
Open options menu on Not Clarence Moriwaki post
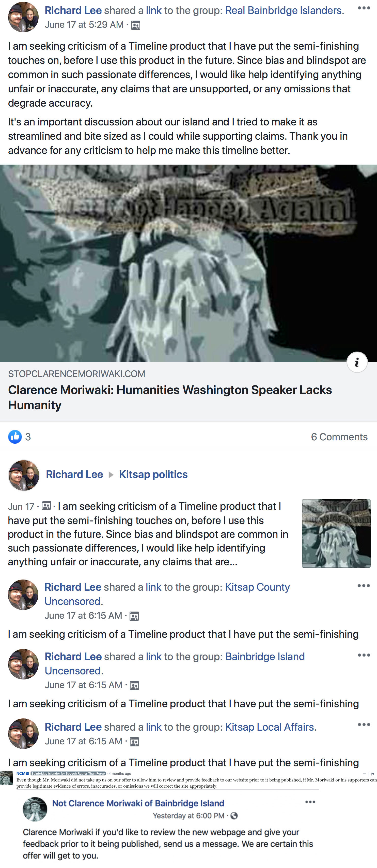coord(310,802)
